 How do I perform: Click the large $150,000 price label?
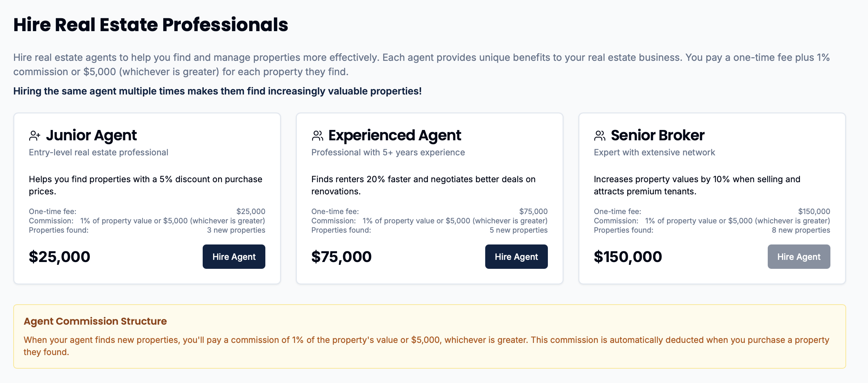click(628, 257)
